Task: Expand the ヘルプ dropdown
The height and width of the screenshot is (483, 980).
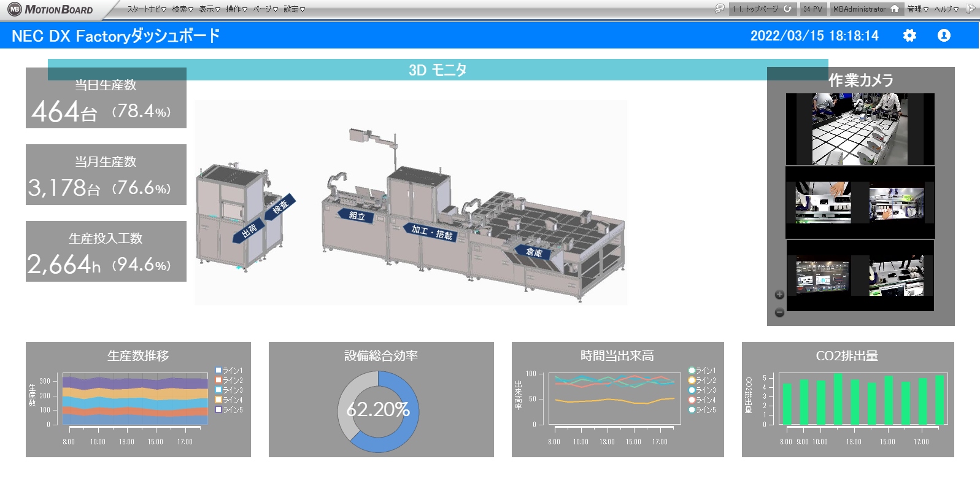Action: click(x=946, y=9)
